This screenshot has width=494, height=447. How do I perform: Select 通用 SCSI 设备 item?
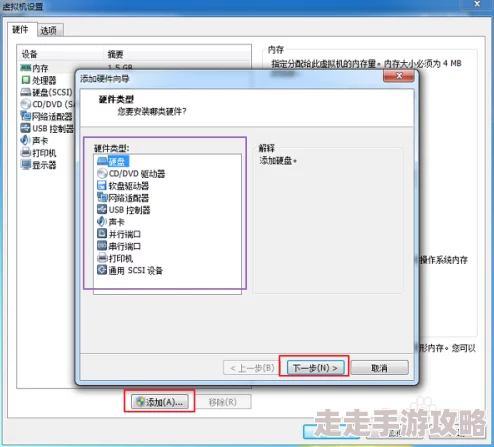point(130,270)
